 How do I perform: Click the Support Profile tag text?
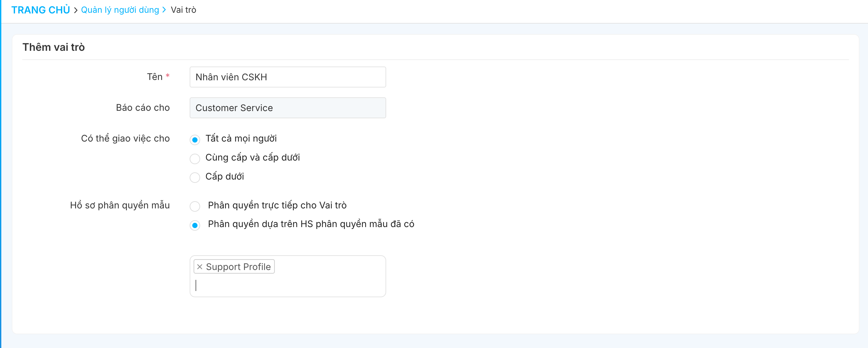pos(238,267)
